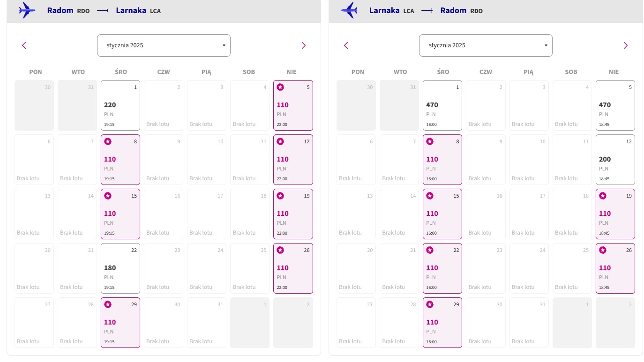Click star badge on return January 19
Image resolution: width=644 pixels, height=362 pixels.
coord(602,196)
